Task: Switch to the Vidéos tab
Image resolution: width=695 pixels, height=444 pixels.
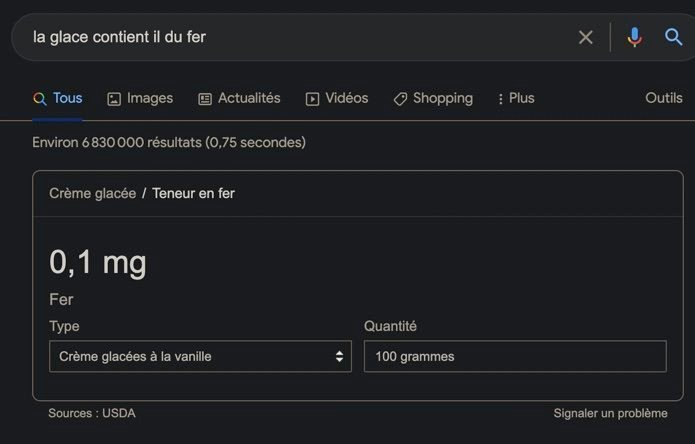Action: 337,98
